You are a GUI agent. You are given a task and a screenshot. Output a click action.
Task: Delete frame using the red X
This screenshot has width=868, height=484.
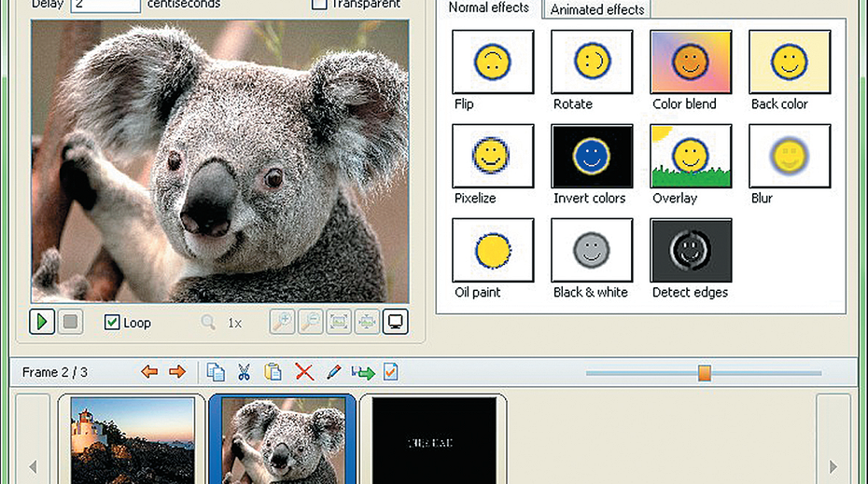tap(304, 372)
